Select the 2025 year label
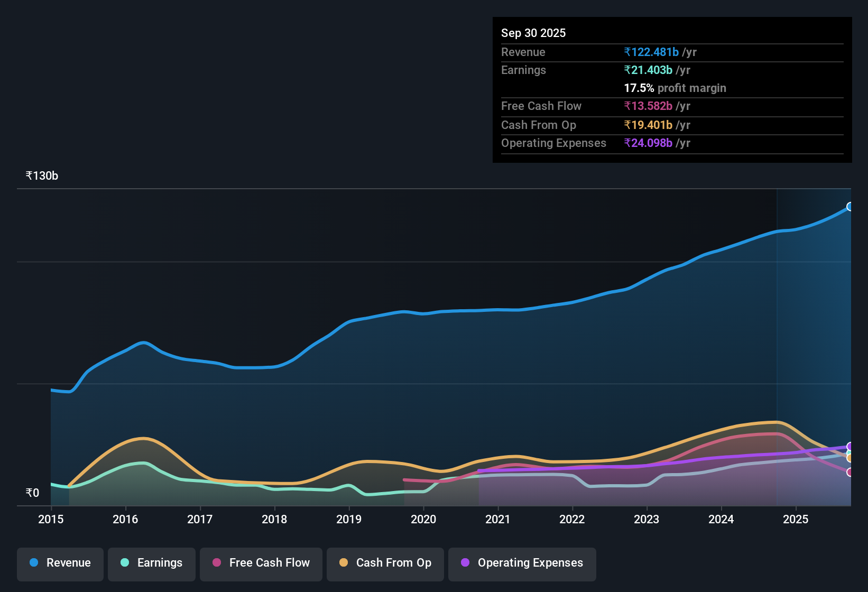The image size is (868, 592). [x=796, y=520]
